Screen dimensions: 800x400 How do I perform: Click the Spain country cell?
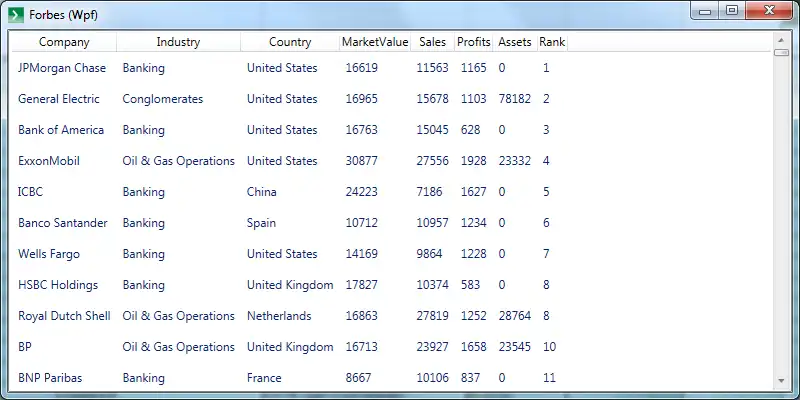point(261,223)
